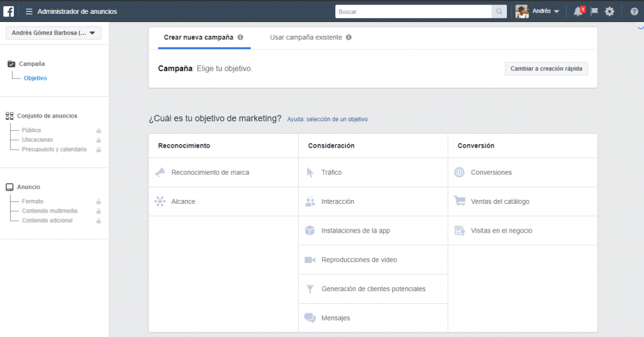The image size is (644, 337).
Task: Choose the Interacción objective
Action: pyautogui.click(x=373, y=202)
